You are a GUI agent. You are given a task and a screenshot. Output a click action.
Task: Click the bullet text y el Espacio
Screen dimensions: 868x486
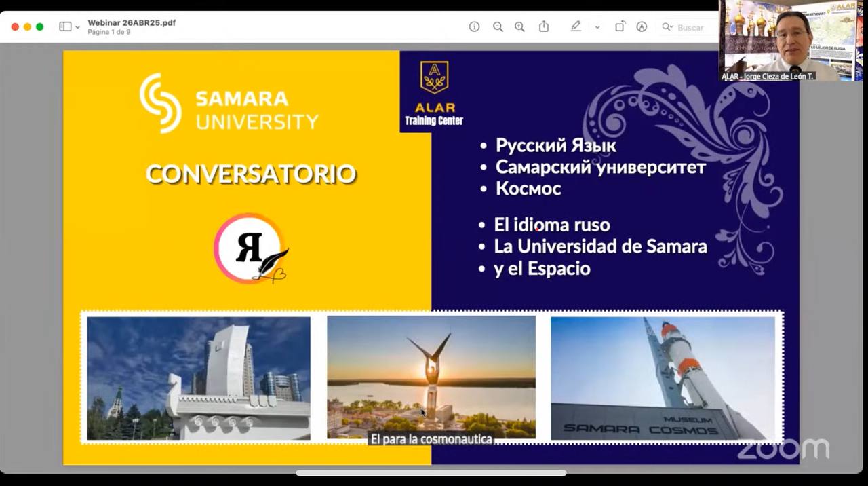[x=542, y=269]
